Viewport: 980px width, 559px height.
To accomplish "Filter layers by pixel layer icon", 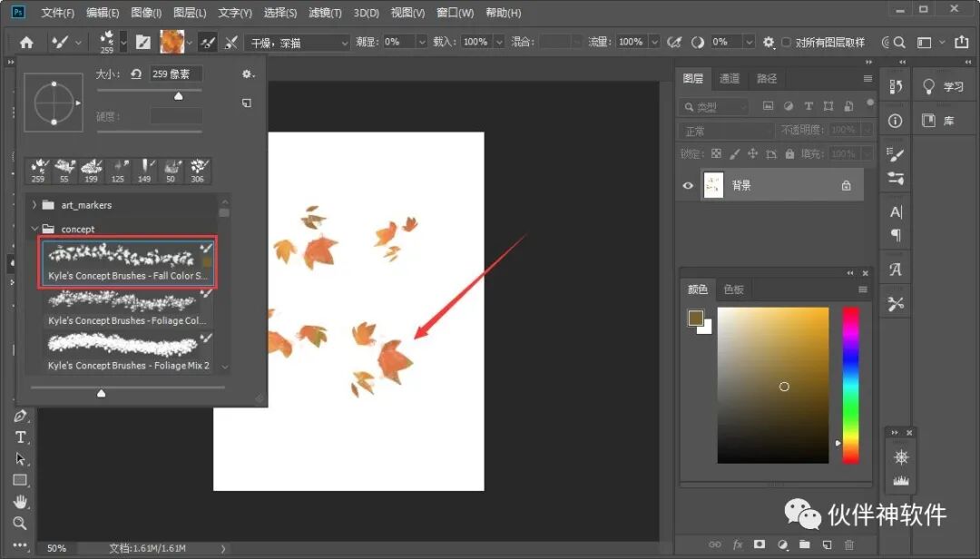I will pyautogui.click(x=768, y=106).
